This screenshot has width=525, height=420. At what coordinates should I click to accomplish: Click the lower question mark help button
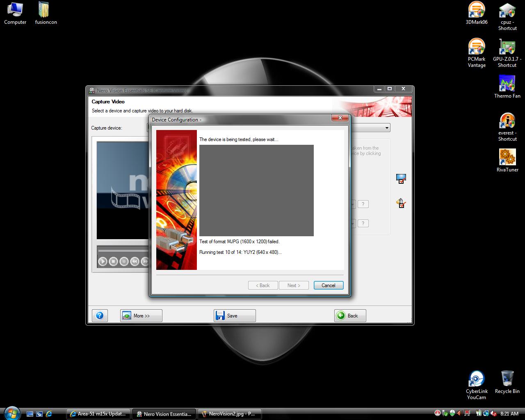[363, 224]
